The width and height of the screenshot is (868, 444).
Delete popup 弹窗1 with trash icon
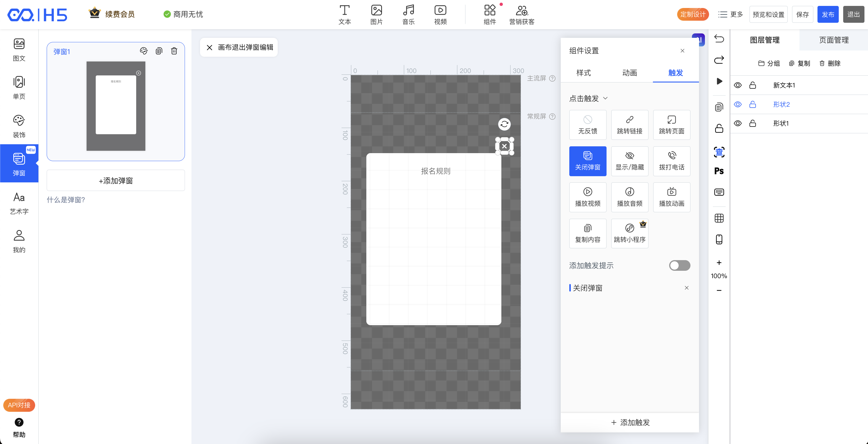[x=174, y=51]
